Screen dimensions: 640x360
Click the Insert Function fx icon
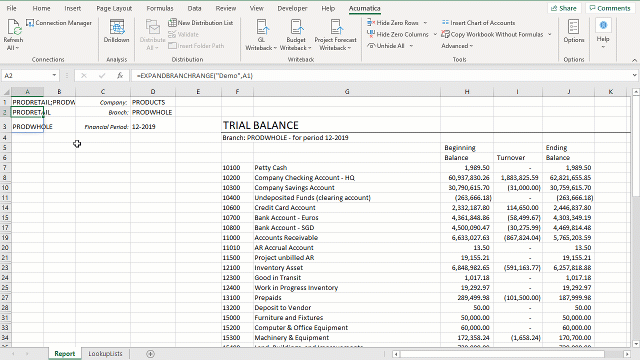(x=120, y=76)
